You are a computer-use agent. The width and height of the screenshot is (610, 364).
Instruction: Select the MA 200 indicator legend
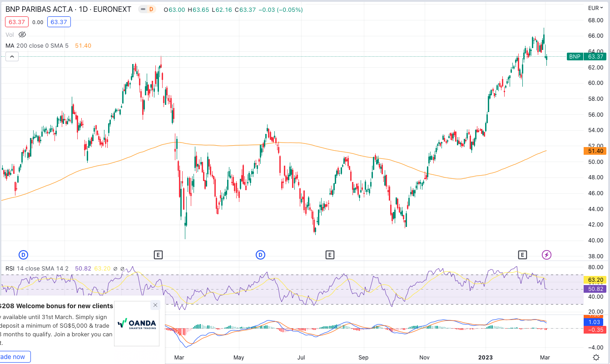(36, 45)
